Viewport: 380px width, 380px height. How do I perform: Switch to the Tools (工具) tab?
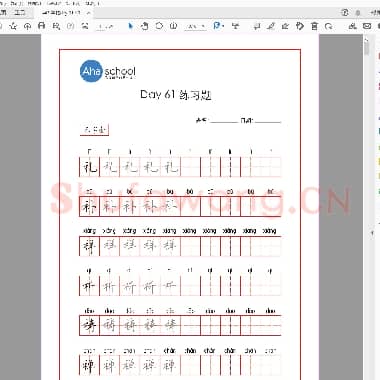20,13
